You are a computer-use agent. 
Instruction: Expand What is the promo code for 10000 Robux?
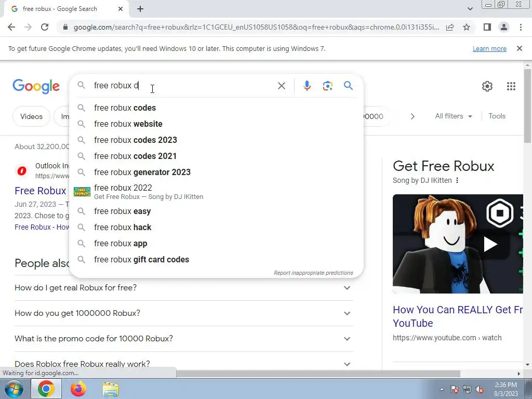coord(183,339)
